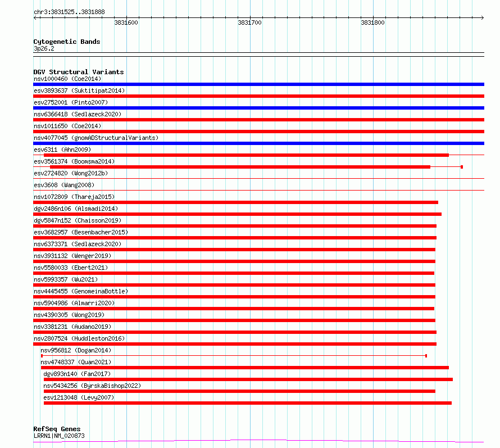Viewport: 500px width, 448px height.
Task: Click the nsv4390305 (Wong2019) label
Action: point(69,315)
